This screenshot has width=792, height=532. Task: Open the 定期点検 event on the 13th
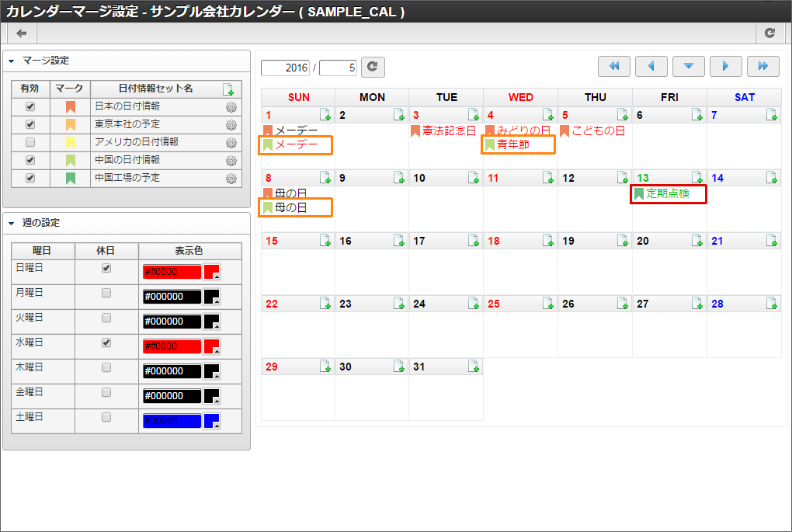pos(668,193)
